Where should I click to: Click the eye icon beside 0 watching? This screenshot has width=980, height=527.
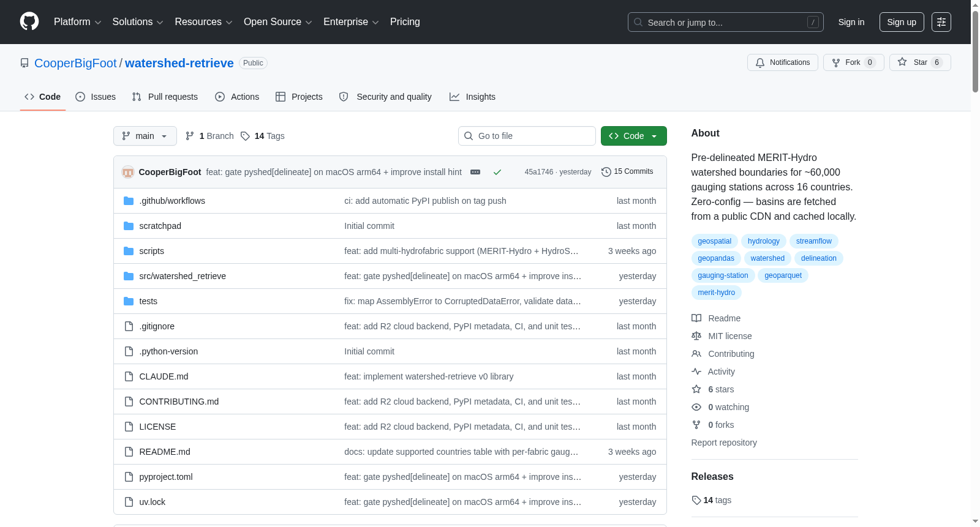click(696, 407)
